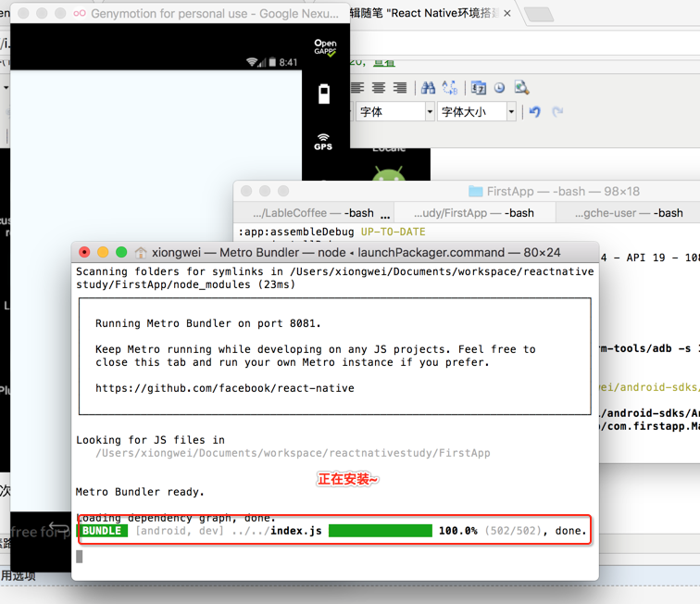
Task: Click Wi-Fi status icon in emulator
Action: pyautogui.click(x=252, y=62)
